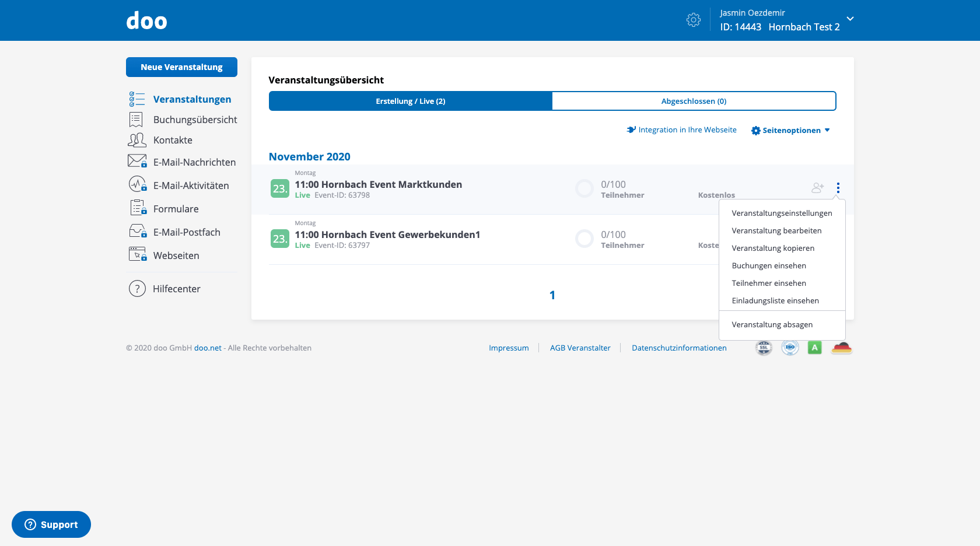Click the ISO badge icon in footer

[790, 348]
